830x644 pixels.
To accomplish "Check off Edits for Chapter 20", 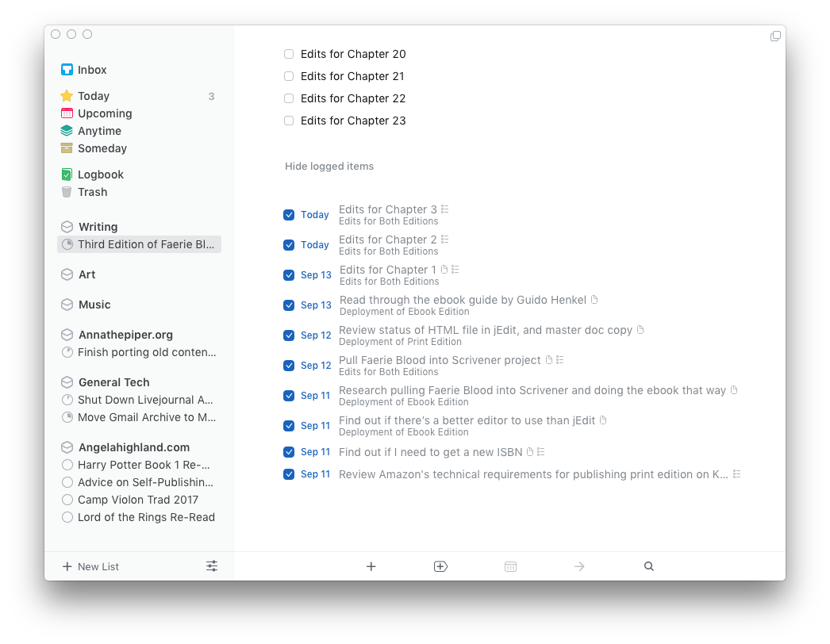I will coord(289,54).
